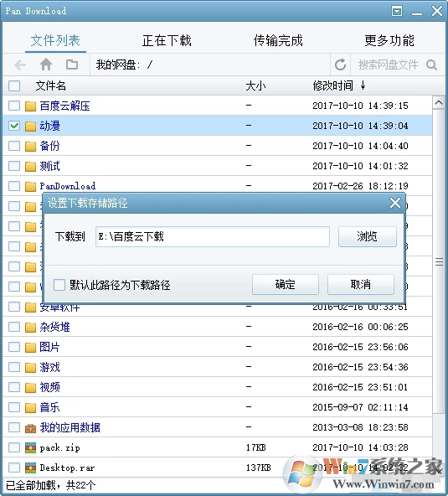
Task: Refresh the file list
Action: (340, 65)
